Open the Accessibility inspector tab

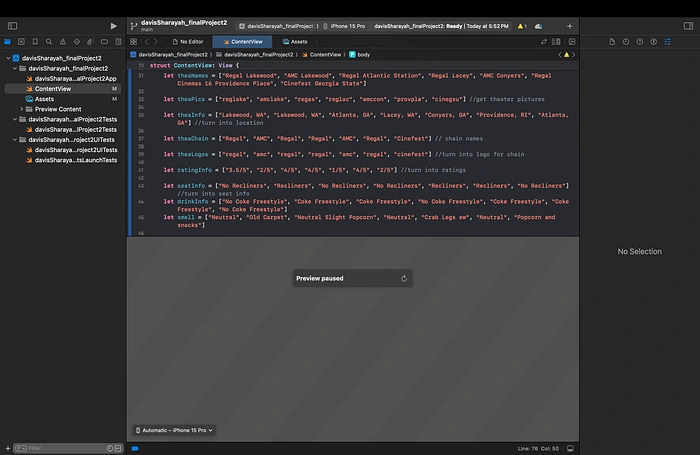coord(654,42)
